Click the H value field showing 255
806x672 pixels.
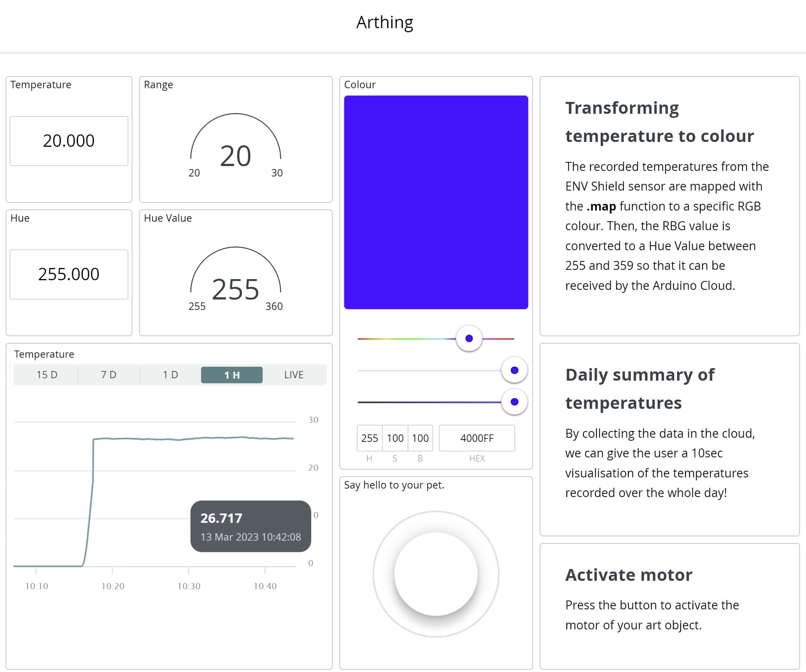(369, 438)
